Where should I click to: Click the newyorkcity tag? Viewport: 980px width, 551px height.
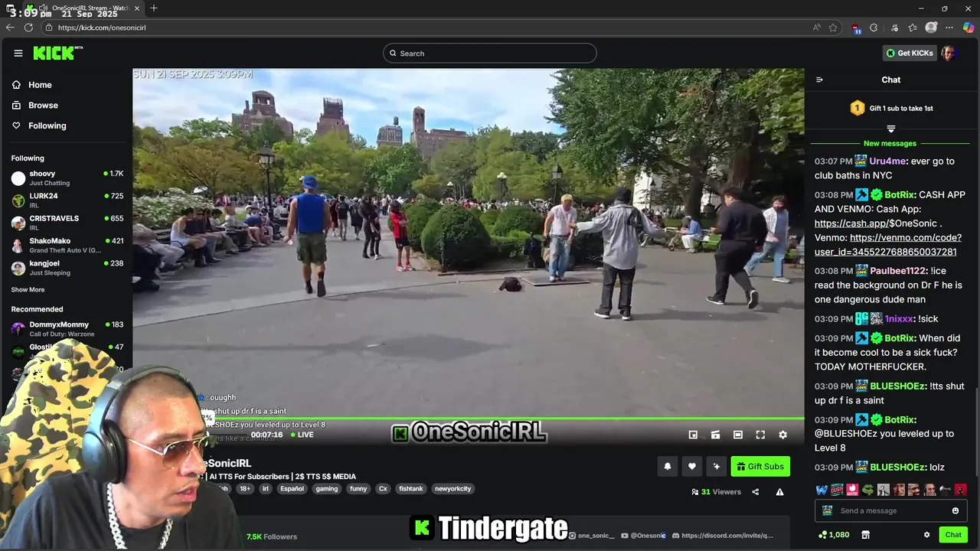point(453,488)
